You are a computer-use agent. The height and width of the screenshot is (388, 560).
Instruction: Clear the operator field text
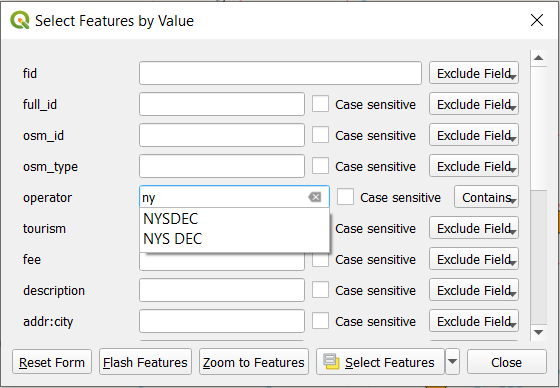pyautogui.click(x=315, y=197)
